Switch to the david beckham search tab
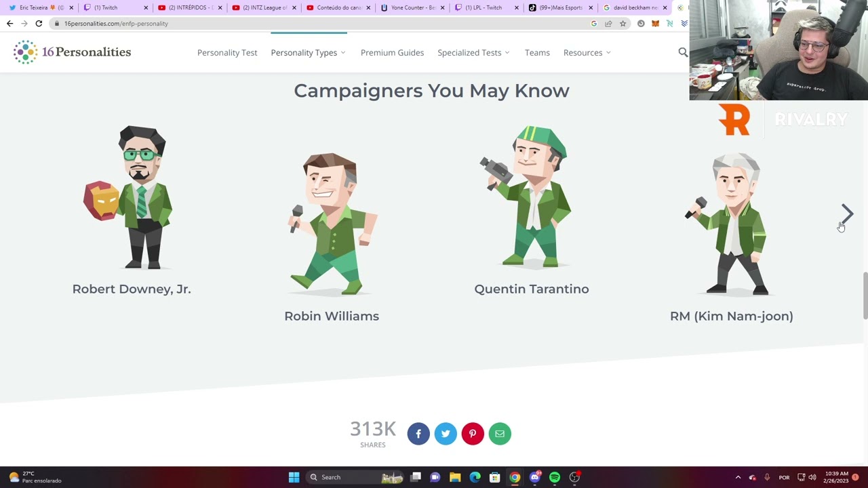Image resolution: width=868 pixels, height=488 pixels. (633, 7)
